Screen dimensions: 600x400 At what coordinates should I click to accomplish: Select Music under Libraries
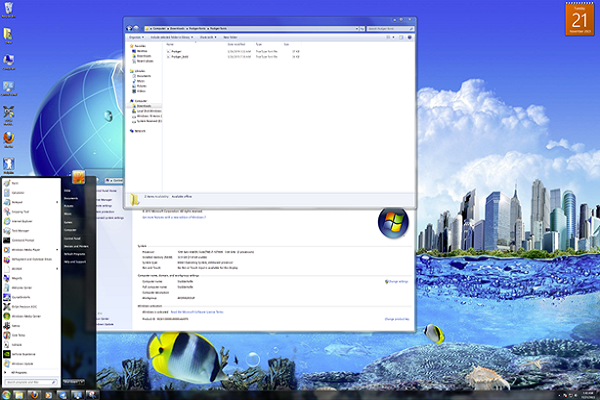(140, 81)
